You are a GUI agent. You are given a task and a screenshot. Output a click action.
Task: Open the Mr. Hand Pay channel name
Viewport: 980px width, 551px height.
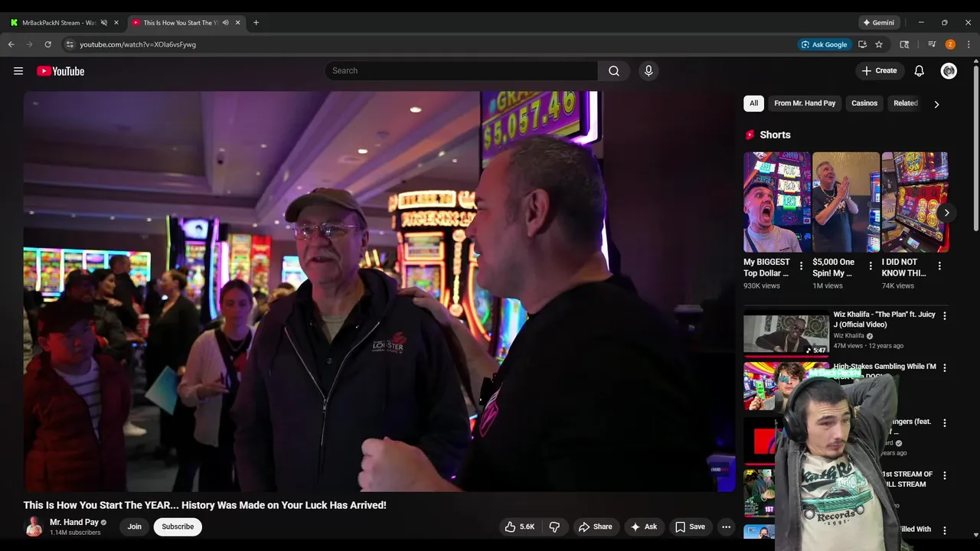point(74,522)
